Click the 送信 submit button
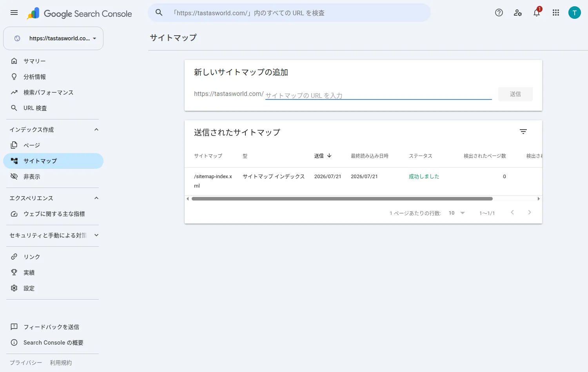 tap(515, 94)
